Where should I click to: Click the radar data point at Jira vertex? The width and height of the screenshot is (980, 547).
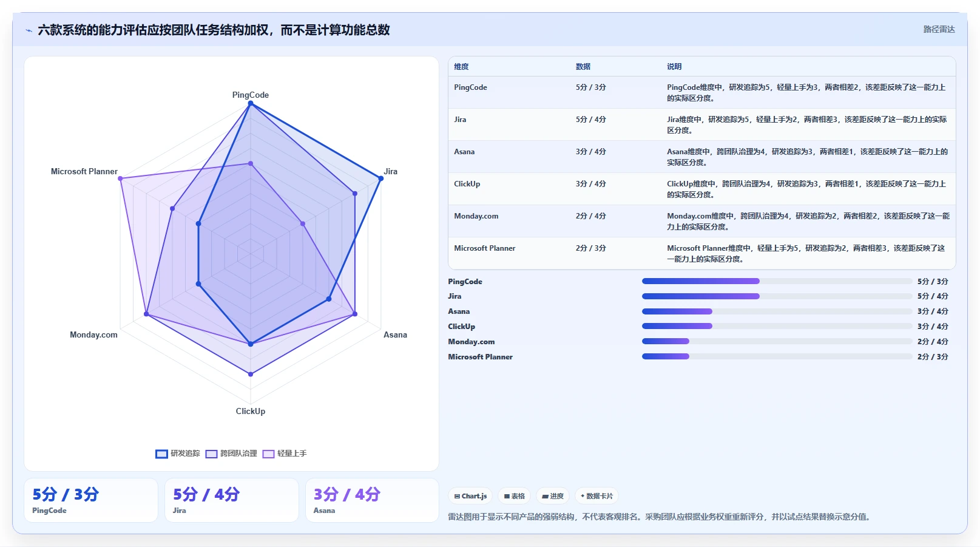point(380,178)
